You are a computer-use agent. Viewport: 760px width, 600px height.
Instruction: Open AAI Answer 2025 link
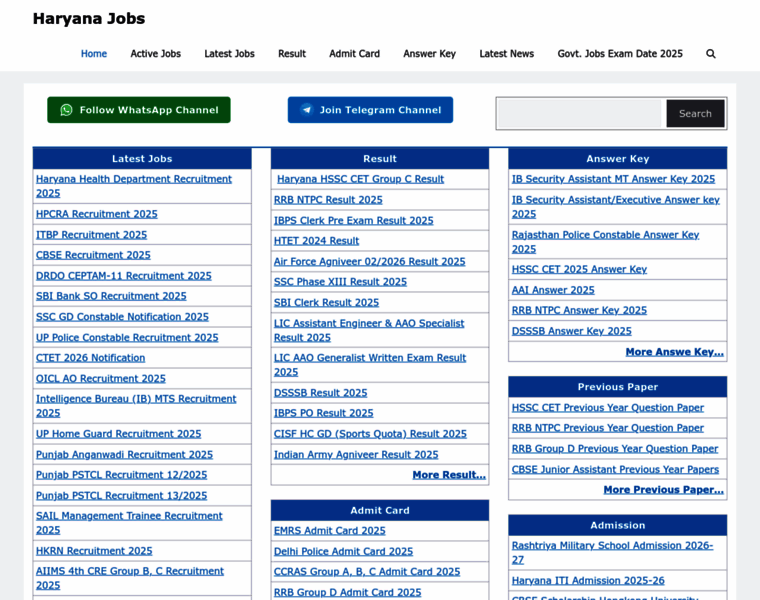(553, 290)
